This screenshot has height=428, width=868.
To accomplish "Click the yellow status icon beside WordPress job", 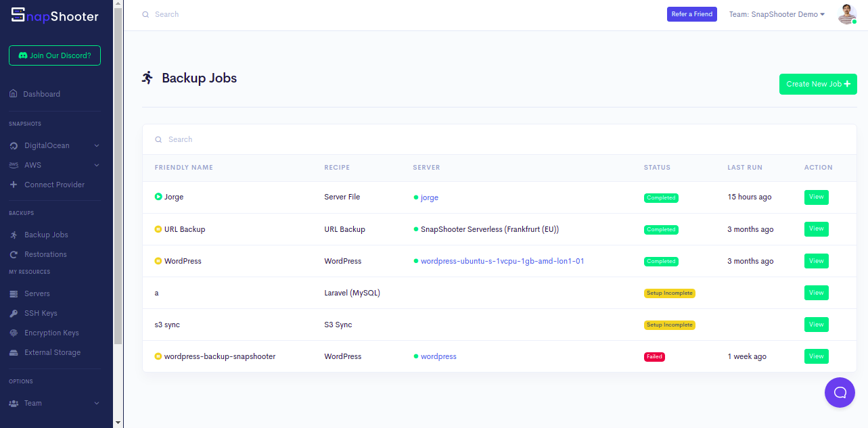I will tap(158, 261).
